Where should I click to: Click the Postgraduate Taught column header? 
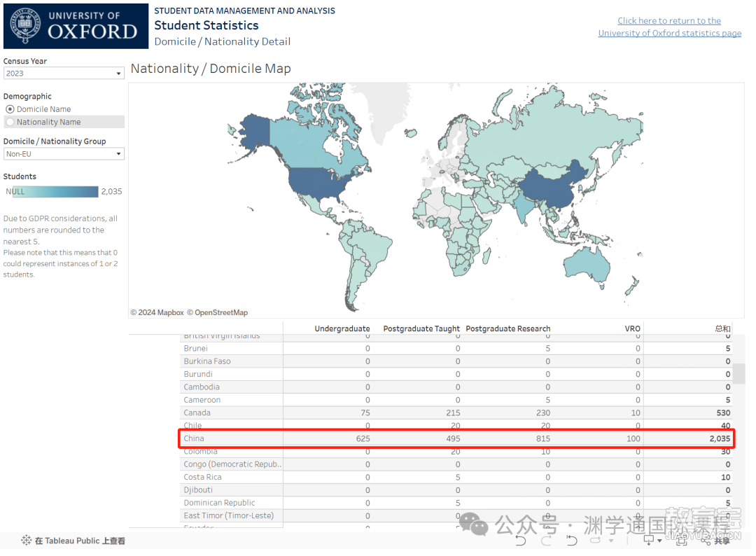click(x=421, y=328)
